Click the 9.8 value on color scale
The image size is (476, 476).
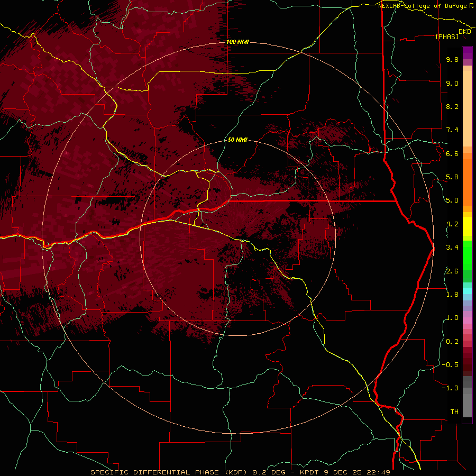coord(452,59)
